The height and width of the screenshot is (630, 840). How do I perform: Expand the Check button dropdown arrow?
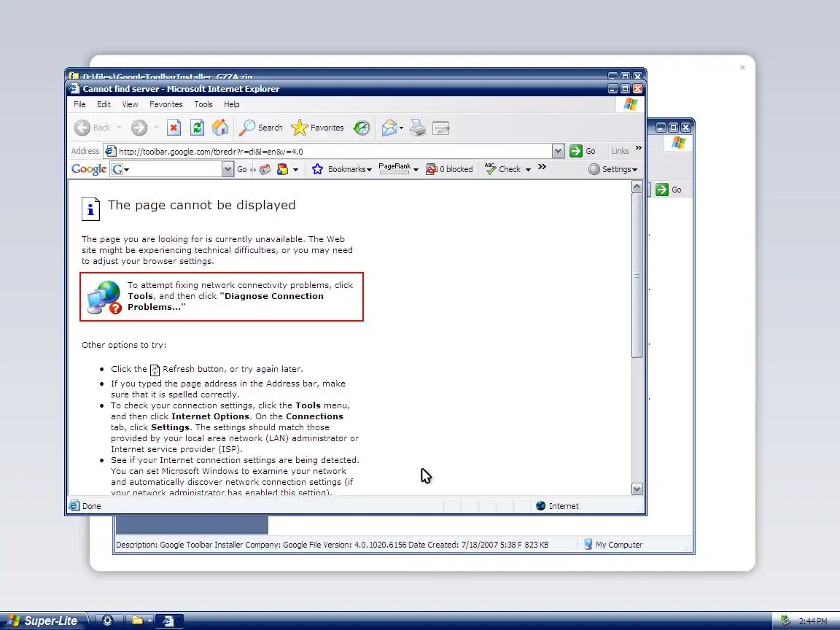(528, 170)
